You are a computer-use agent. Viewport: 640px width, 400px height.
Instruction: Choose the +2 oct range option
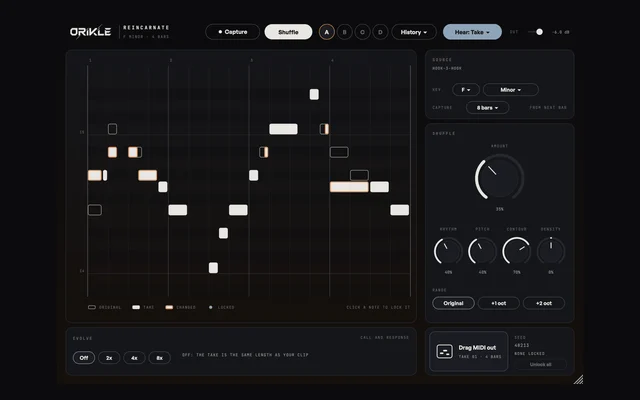pos(544,303)
